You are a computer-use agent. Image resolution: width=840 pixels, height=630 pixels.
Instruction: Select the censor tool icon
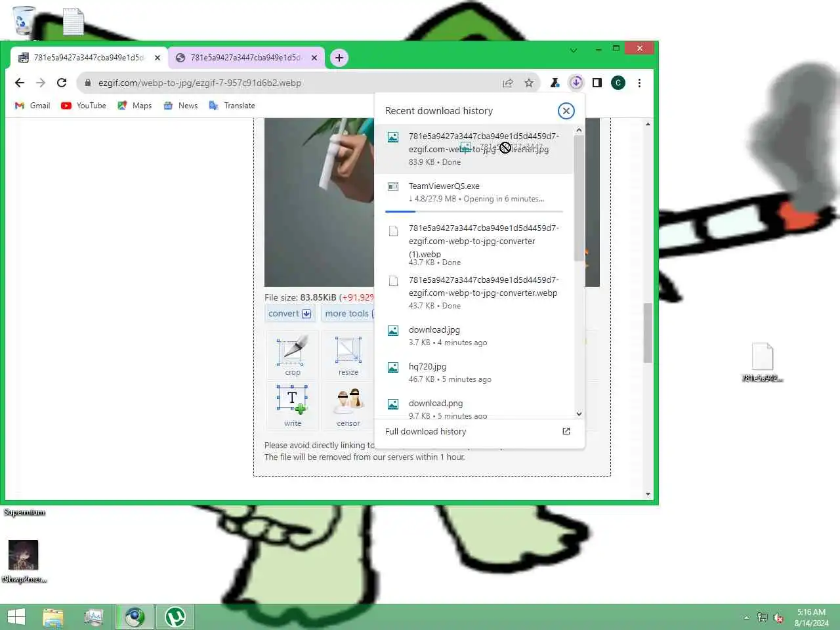348,406
